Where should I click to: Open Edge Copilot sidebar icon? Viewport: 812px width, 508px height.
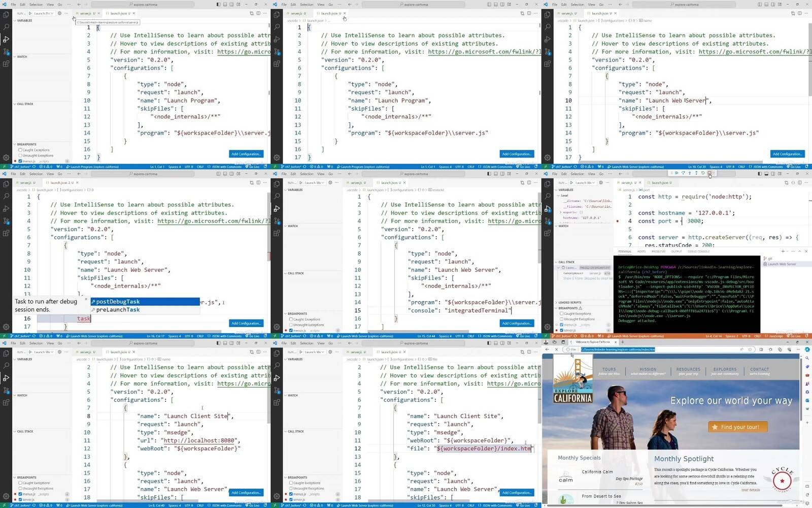click(807, 350)
